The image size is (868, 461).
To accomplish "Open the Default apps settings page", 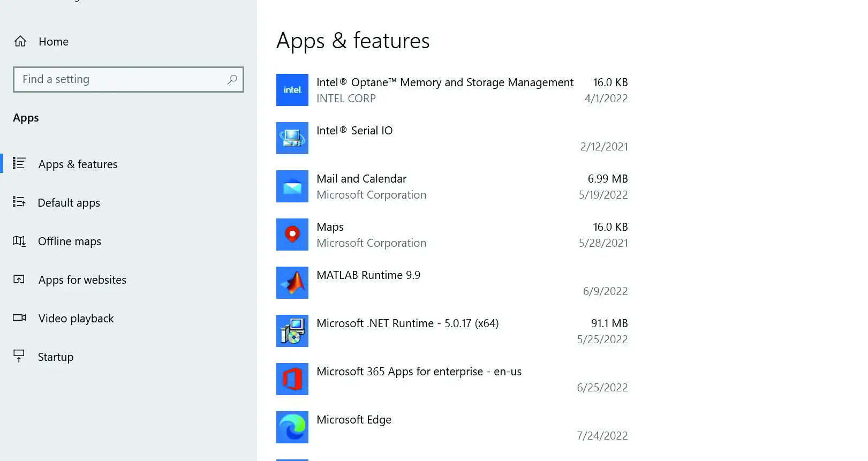I will [x=69, y=203].
